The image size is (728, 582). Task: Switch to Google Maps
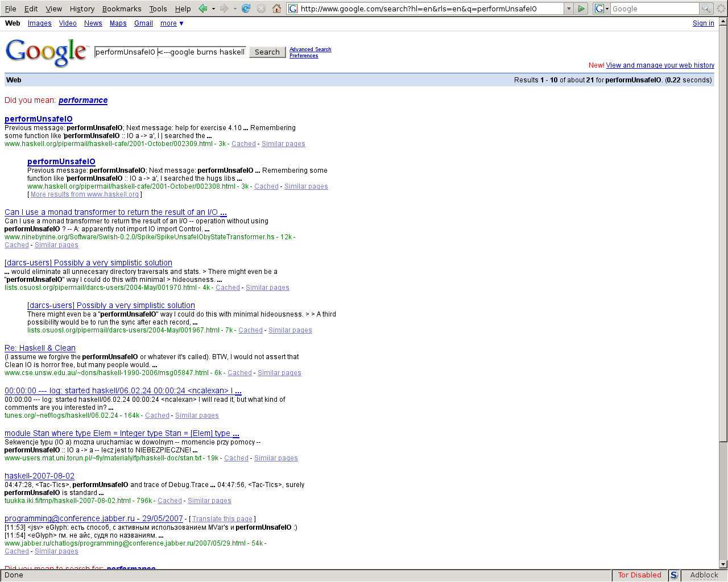(x=118, y=23)
